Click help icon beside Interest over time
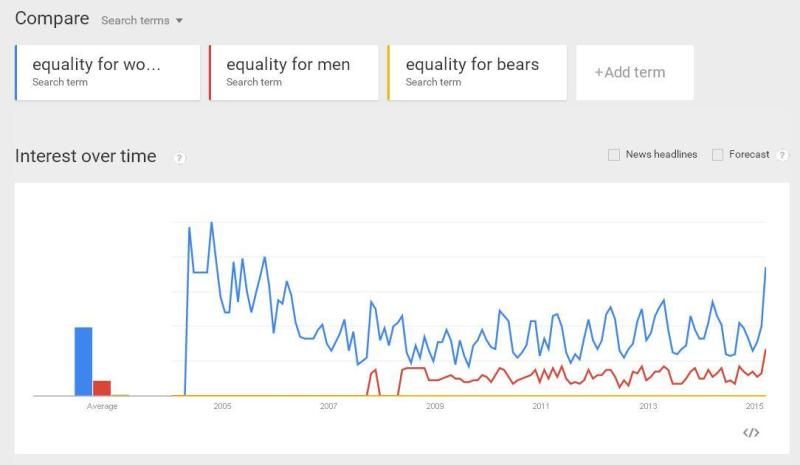 (x=179, y=158)
